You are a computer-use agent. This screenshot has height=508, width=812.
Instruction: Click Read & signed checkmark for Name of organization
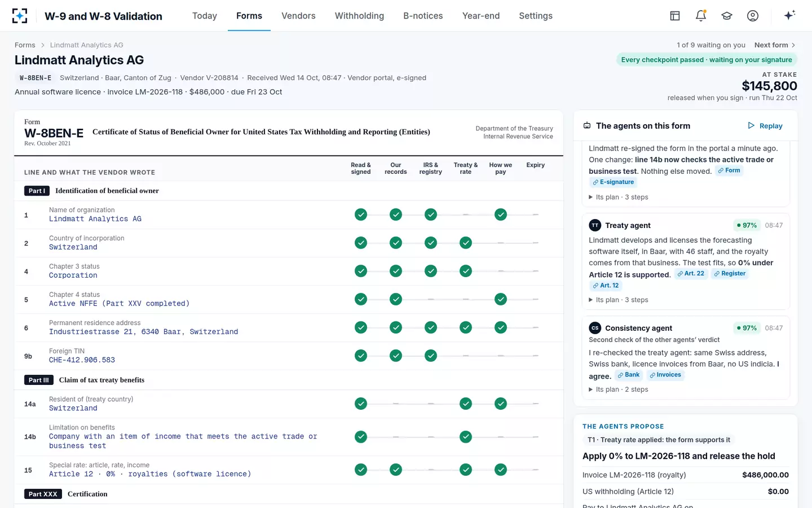click(x=361, y=214)
